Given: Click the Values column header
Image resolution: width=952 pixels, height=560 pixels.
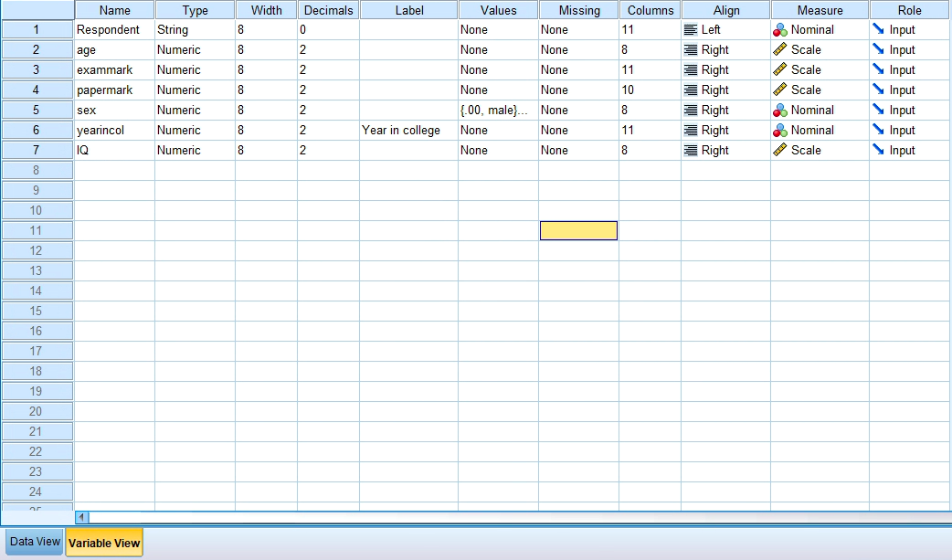Looking at the screenshot, I should pos(499,10).
